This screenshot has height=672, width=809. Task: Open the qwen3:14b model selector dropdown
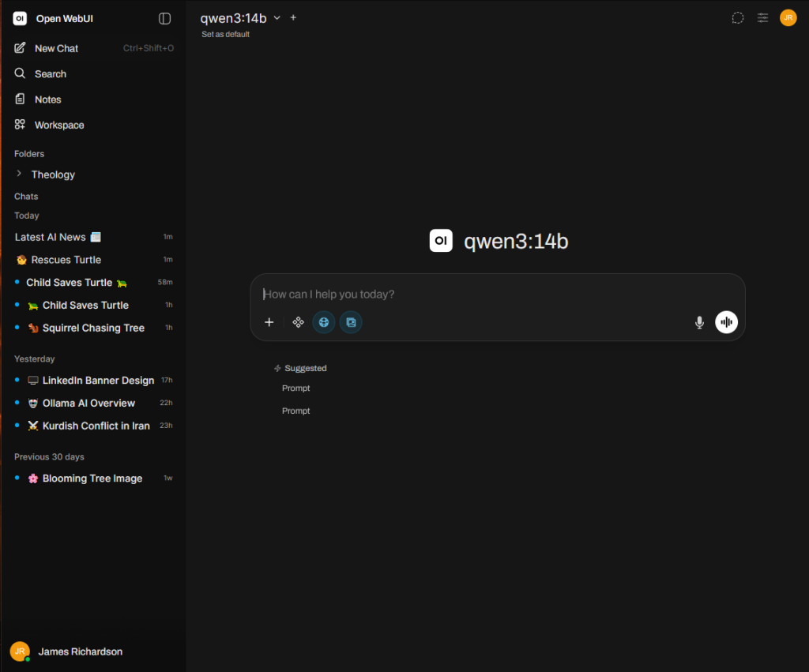[x=240, y=18]
